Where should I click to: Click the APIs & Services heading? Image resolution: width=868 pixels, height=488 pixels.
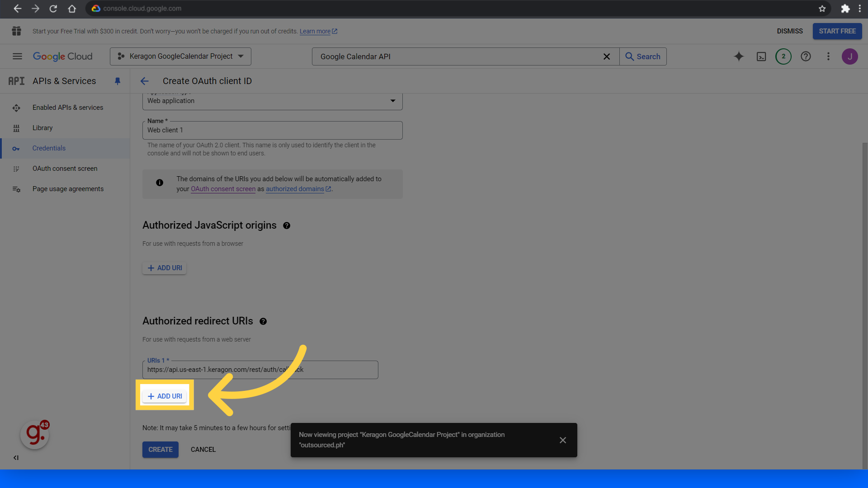click(x=64, y=81)
